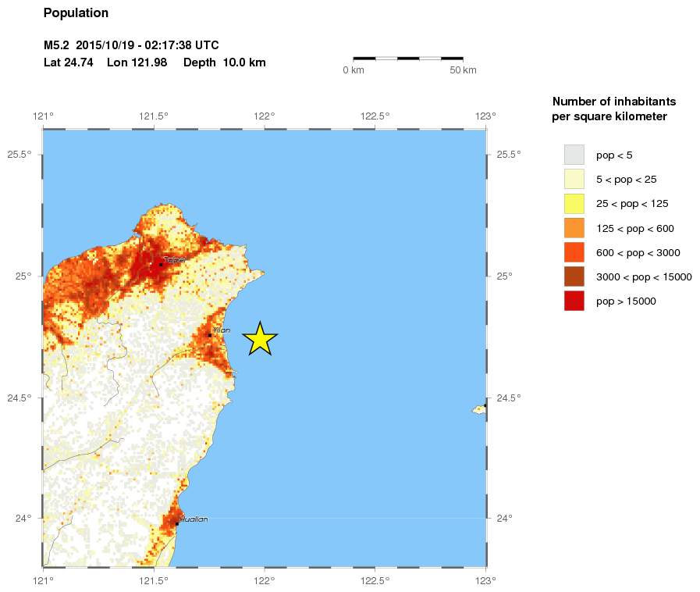The height and width of the screenshot is (592, 700).
Task: Click the '600 < pop < 3000' legend swatch
Action: tap(574, 252)
